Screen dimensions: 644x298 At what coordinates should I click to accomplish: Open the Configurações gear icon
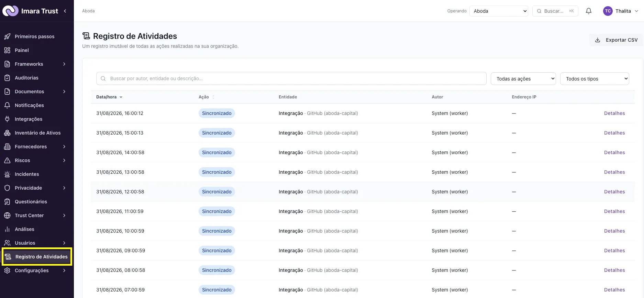tap(7, 270)
